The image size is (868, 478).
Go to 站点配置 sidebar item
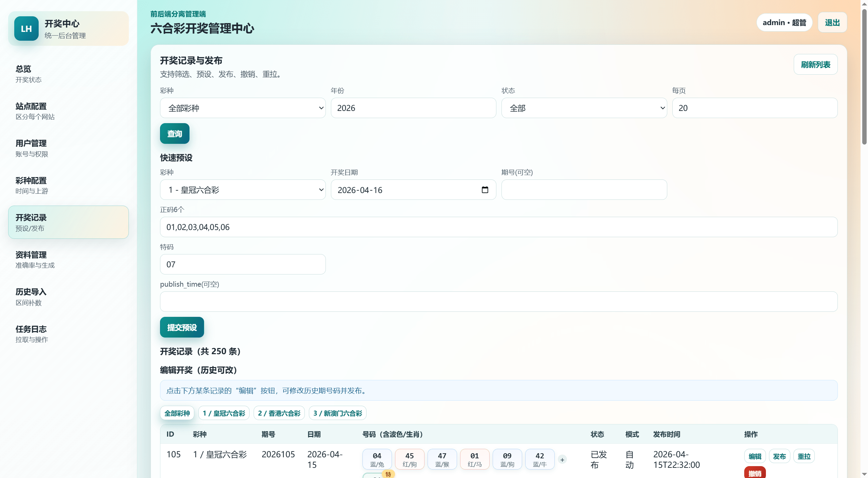pyautogui.click(x=68, y=111)
